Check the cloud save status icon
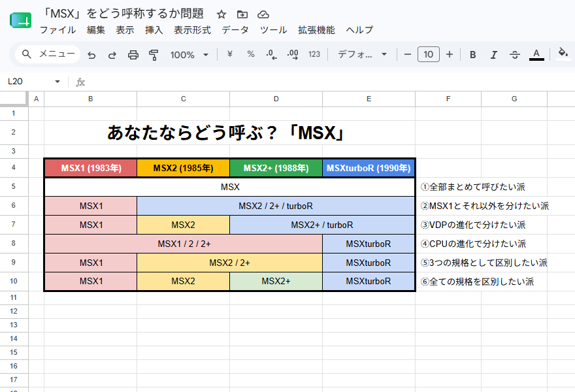This screenshot has width=575, height=392. coord(263,14)
